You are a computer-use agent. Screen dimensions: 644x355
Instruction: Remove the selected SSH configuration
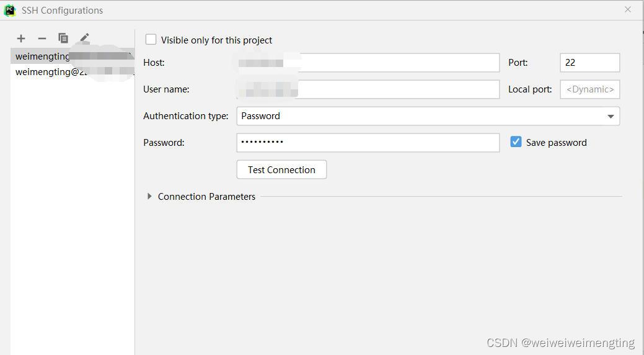[42, 38]
